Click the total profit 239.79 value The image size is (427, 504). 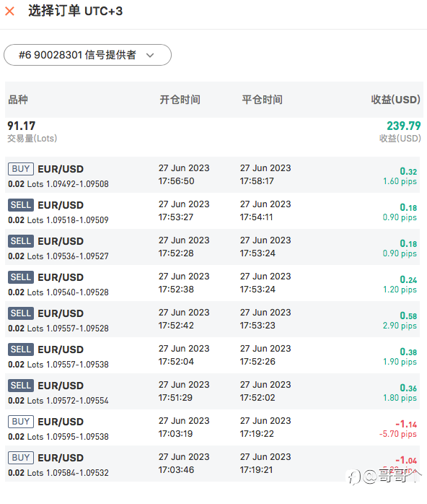pos(404,126)
